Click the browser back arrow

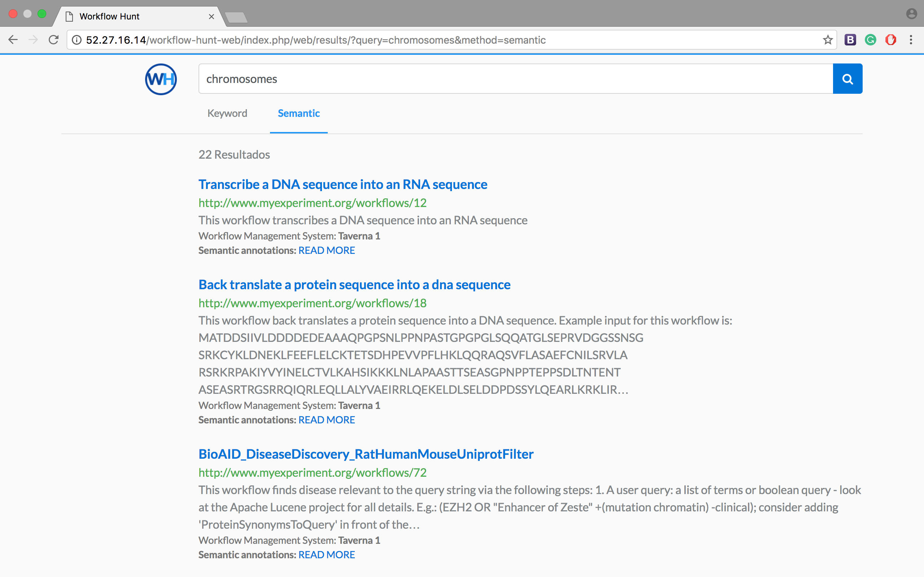coord(13,40)
